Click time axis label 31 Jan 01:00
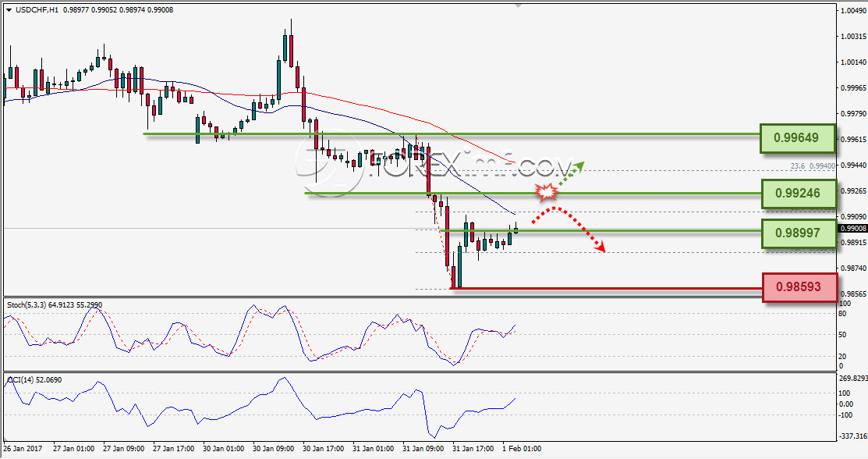Viewport: 868px width, 459px height. pyautogui.click(x=373, y=449)
